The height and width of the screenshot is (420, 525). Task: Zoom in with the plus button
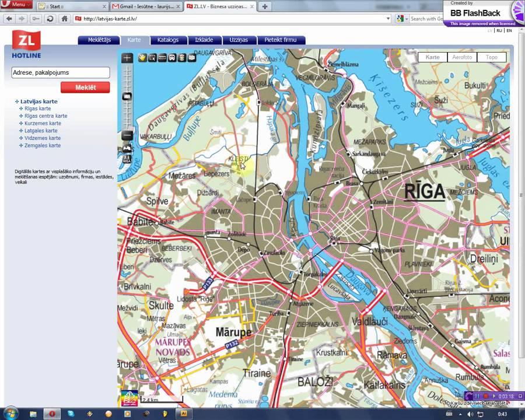point(127,58)
